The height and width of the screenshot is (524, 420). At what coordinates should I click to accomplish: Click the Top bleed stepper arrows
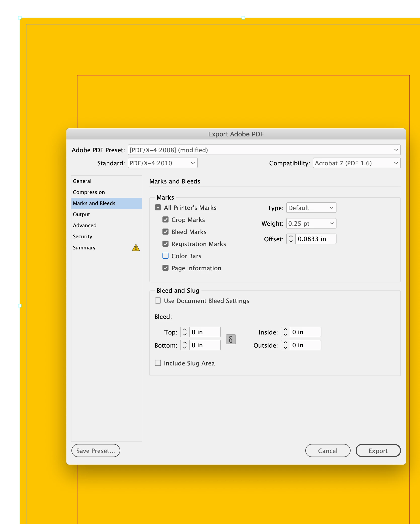point(185,332)
